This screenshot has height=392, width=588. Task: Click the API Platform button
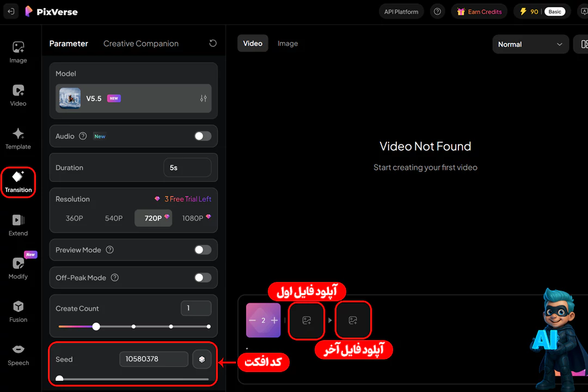click(401, 11)
